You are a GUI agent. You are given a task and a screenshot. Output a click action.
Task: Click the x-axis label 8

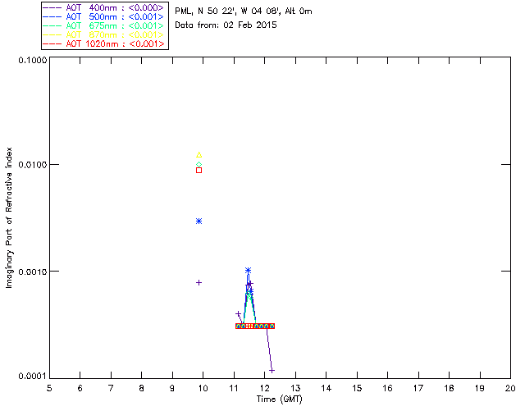142,389
